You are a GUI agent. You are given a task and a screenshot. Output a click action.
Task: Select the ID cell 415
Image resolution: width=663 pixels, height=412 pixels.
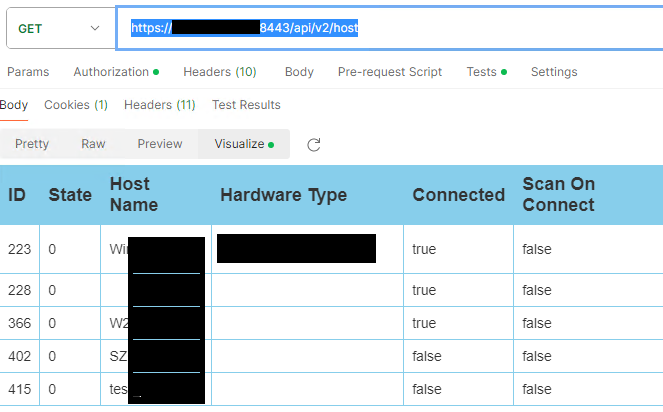(19, 389)
